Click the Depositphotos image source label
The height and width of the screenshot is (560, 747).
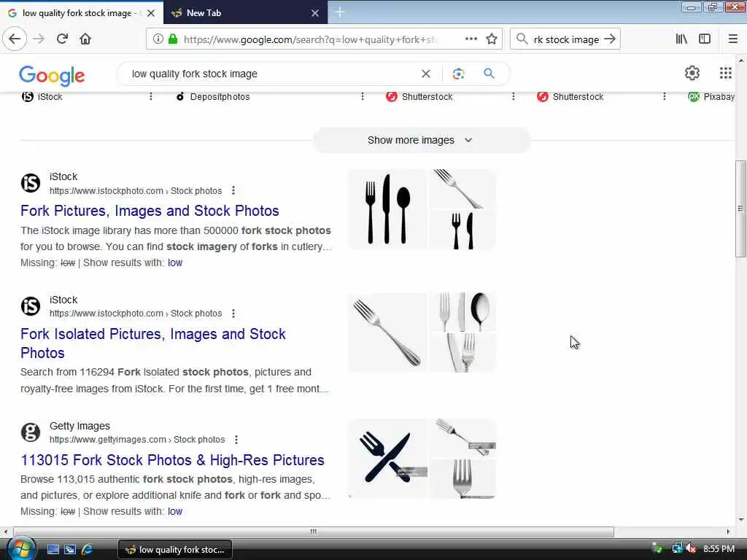220,97
